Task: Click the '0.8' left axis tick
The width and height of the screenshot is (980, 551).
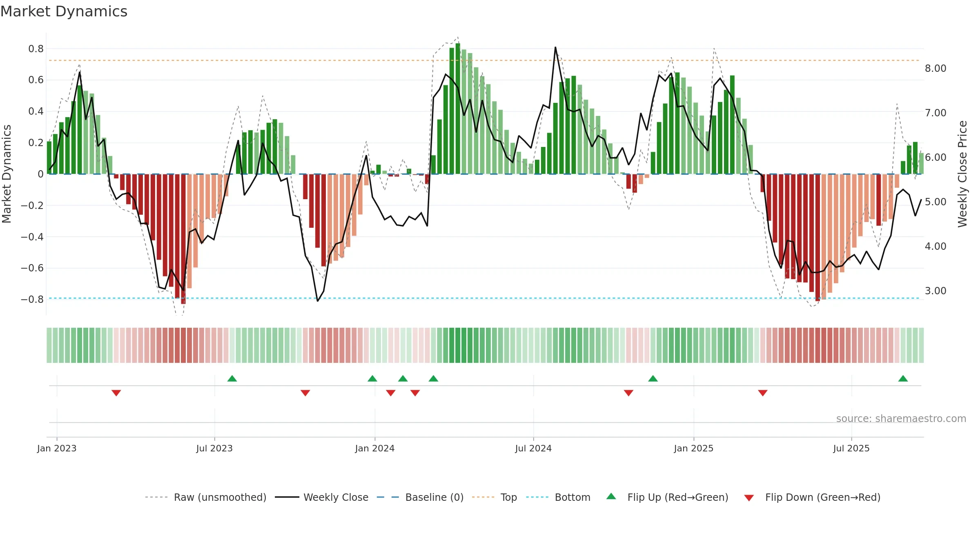Action: click(x=36, y=49)
